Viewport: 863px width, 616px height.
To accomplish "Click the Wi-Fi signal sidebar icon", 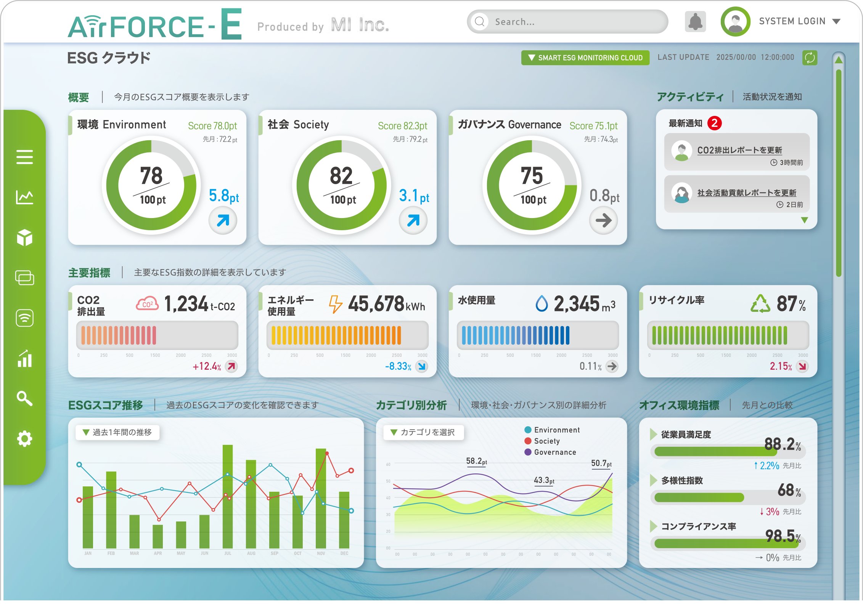I will pyautogui.click(x=24, y=318).
